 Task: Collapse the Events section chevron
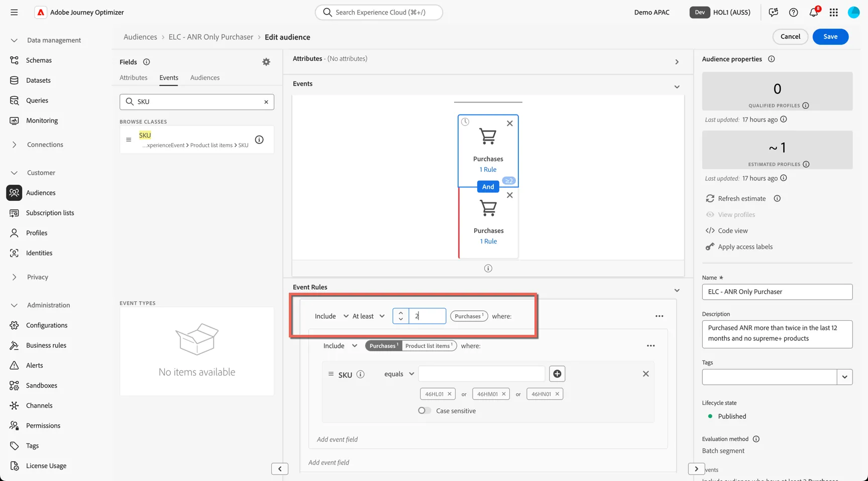pos(677,87)
